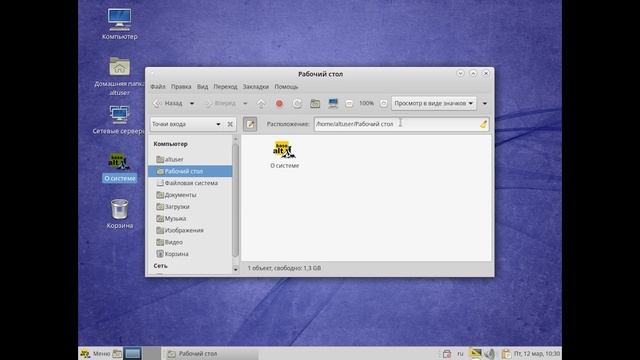
Task: Open the Правка menu
Action: [181, 87]
